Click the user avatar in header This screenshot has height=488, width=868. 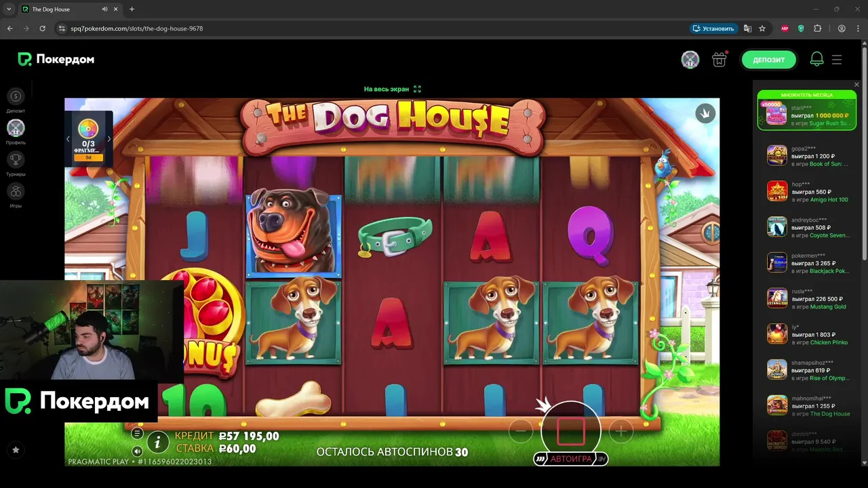(x=690, y=60)
